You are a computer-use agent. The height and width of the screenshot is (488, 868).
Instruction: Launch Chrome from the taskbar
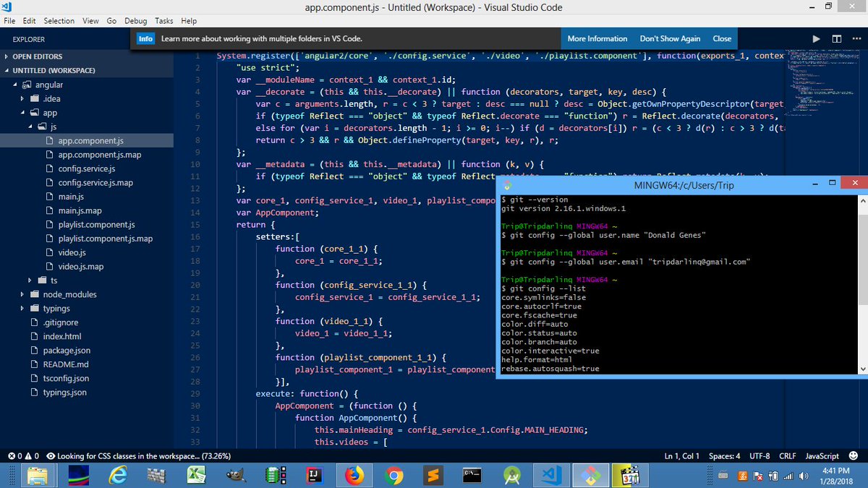(394, 476)
